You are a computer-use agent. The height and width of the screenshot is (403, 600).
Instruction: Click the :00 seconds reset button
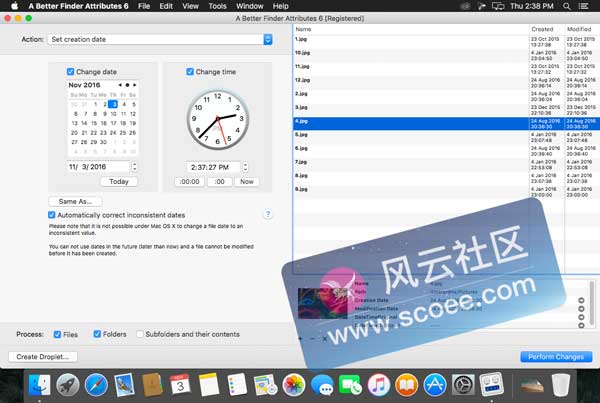[219, 182]
